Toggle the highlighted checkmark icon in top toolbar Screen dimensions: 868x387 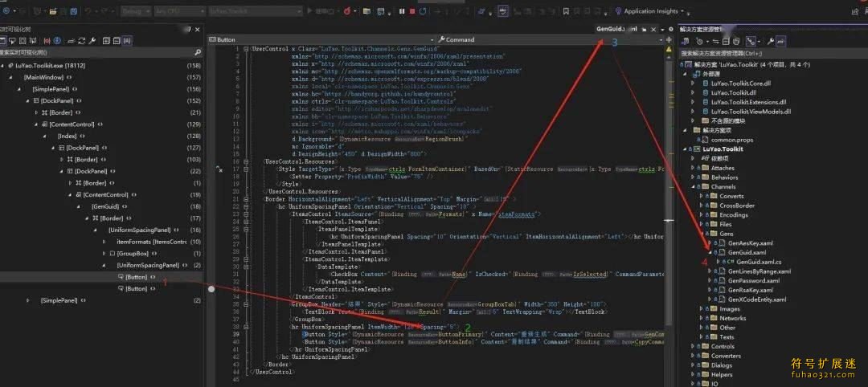pyautogui.click(x=502, y=11)
